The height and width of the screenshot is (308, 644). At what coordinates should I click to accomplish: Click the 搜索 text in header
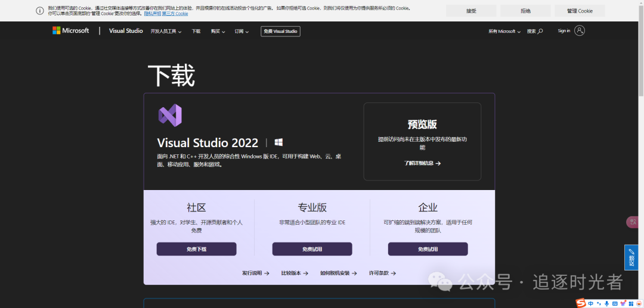pos(531,31)
